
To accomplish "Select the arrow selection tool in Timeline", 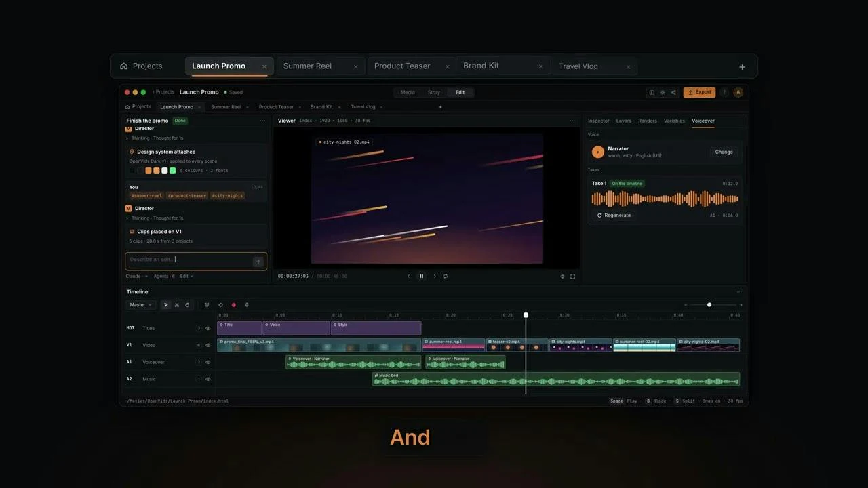I will (x=165, y=305).
